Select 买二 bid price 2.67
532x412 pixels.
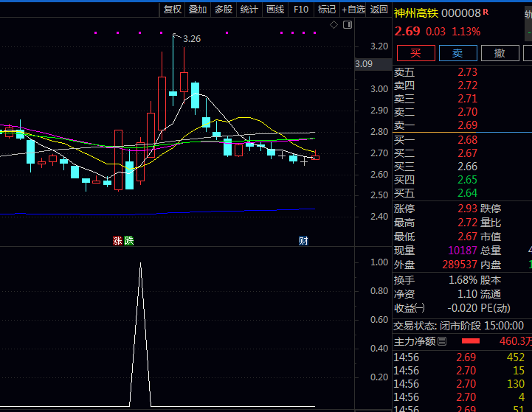point(467,153)
